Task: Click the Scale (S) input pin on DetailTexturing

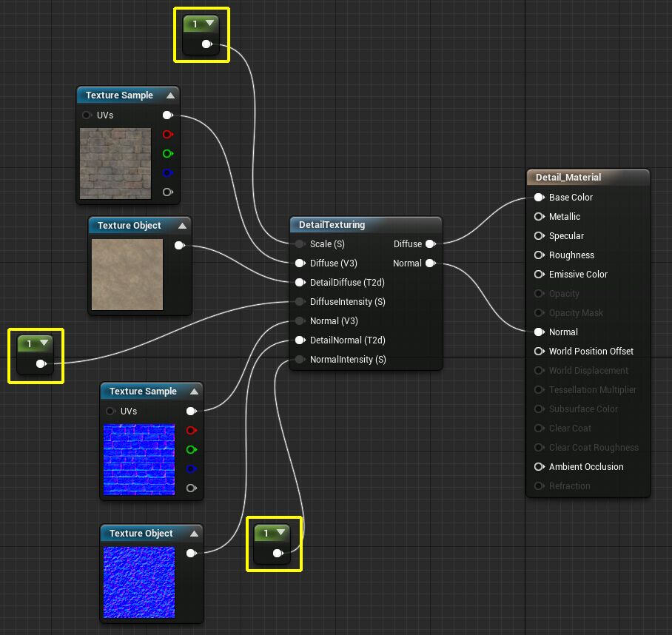Action: [299, 244]
